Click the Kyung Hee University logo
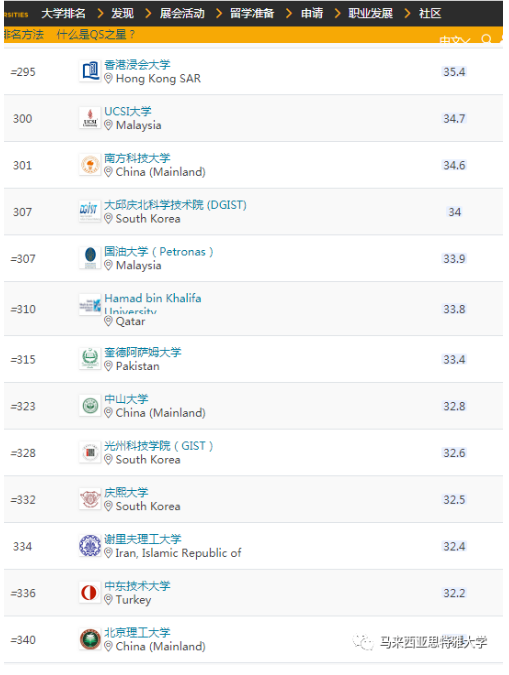 pos(90,499)
